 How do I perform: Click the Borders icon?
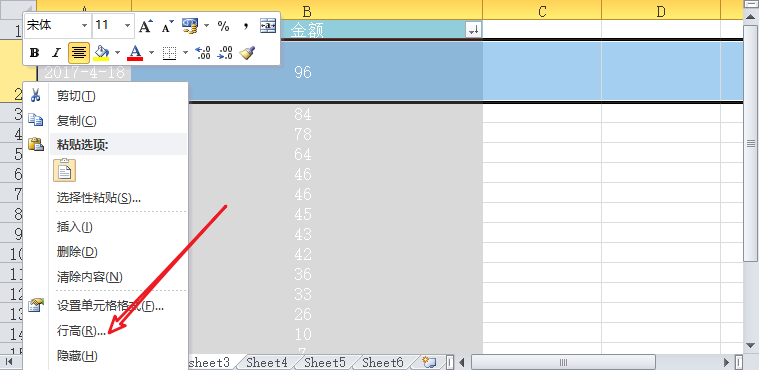(169, 53)
